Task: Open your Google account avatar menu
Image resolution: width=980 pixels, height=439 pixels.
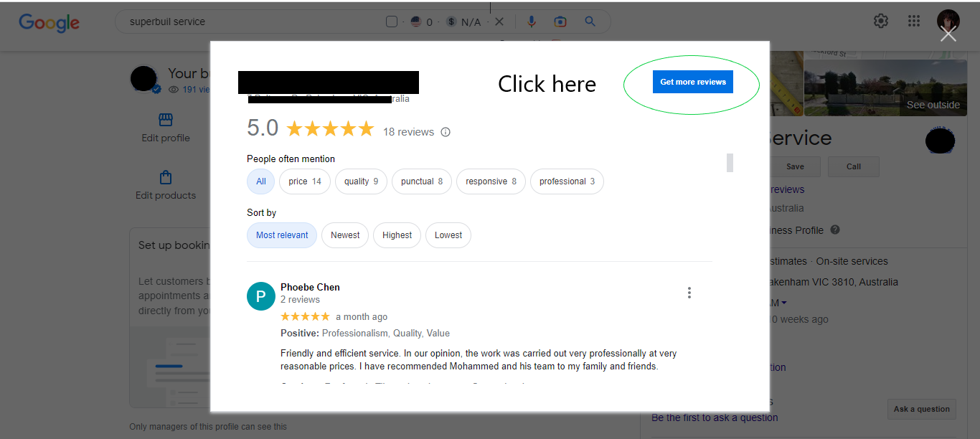Action: click(948, 20)
